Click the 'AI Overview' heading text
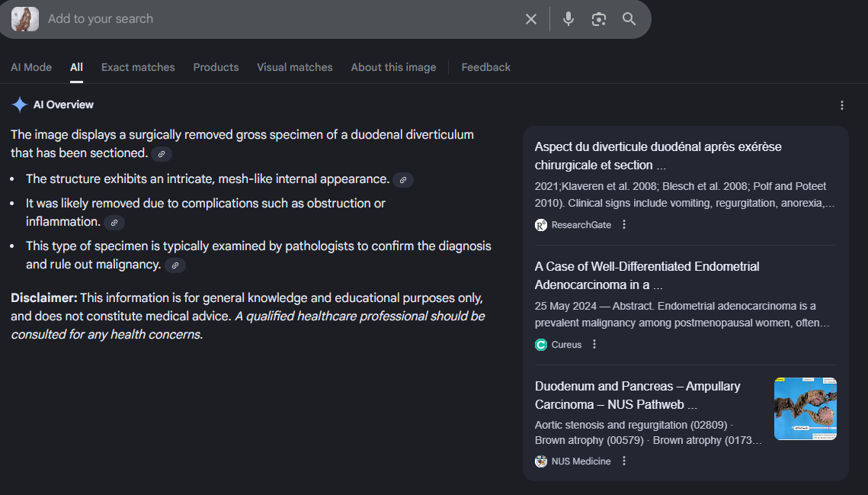868x495 pixels. [x=63, y=104]
